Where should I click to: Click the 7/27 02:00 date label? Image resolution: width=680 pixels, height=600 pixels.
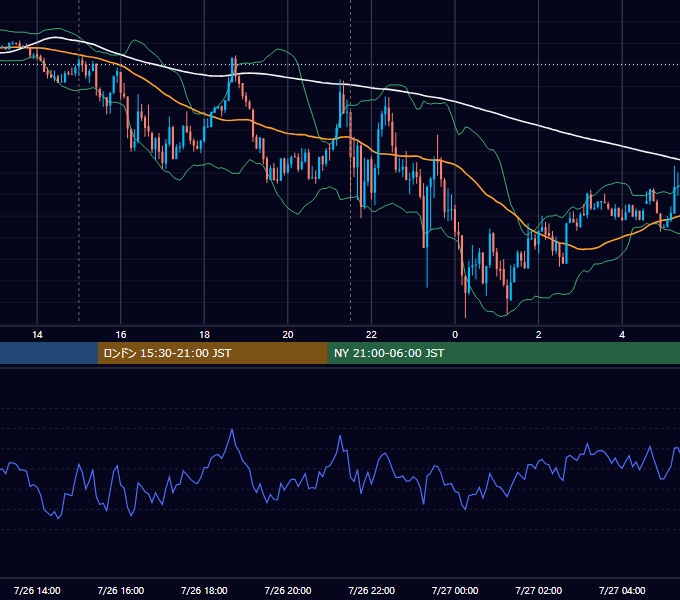[x=538, y=590]
